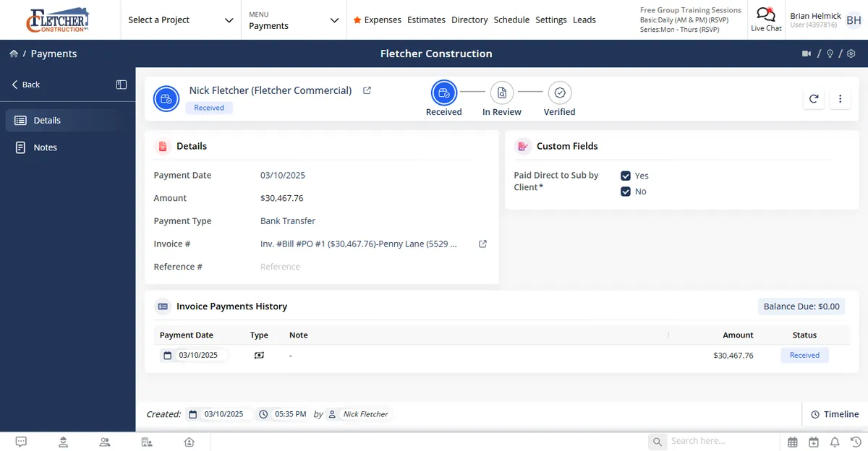868x451 pixels.
Task: Click Free Group Training Sessions text
Action: (x=691, y=10)
